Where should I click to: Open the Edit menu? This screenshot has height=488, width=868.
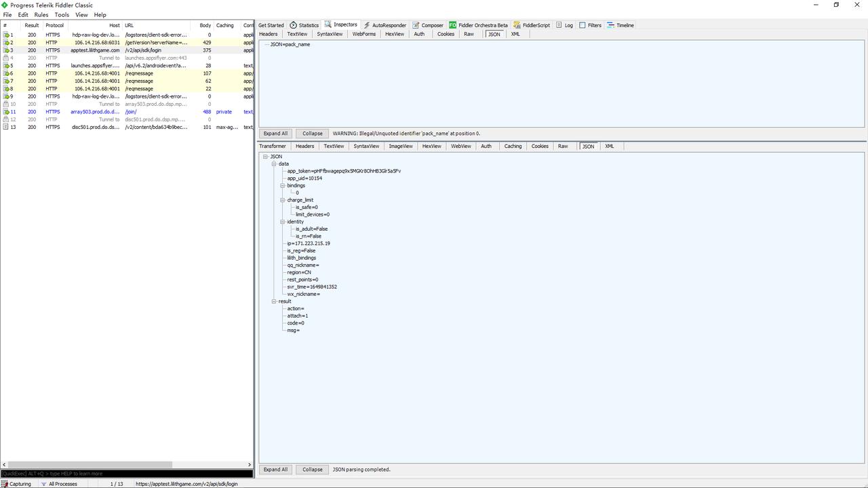tap(23, 14)
